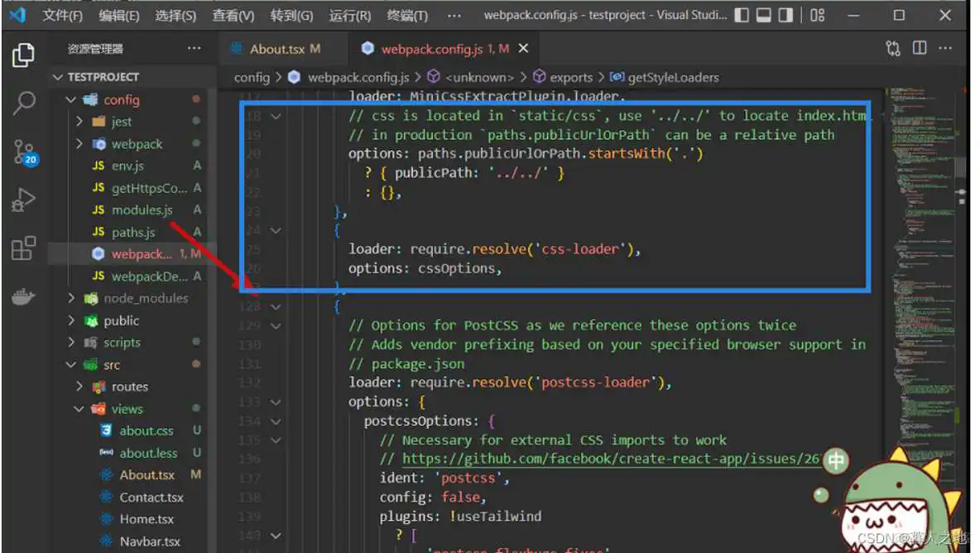Click the Docker icon in activity bar
980x553 pixels.
[x=22, y=295]
